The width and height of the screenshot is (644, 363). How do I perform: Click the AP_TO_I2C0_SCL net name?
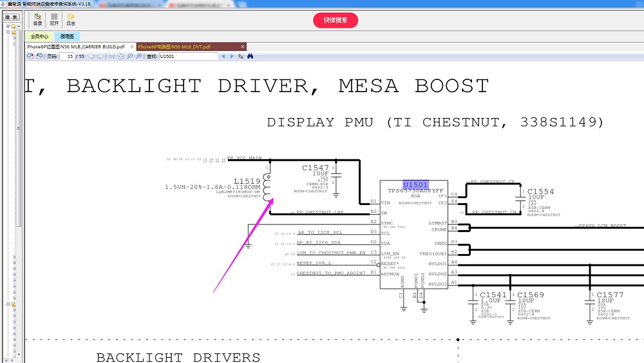pyautogui.click(x=320, y=232)
